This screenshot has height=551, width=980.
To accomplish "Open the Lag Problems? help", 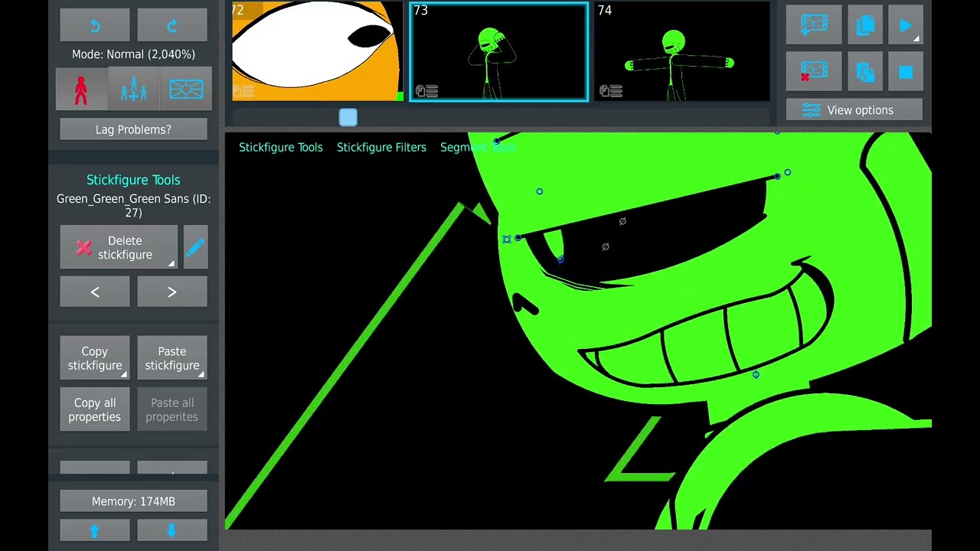I will [x=133, y=129].
